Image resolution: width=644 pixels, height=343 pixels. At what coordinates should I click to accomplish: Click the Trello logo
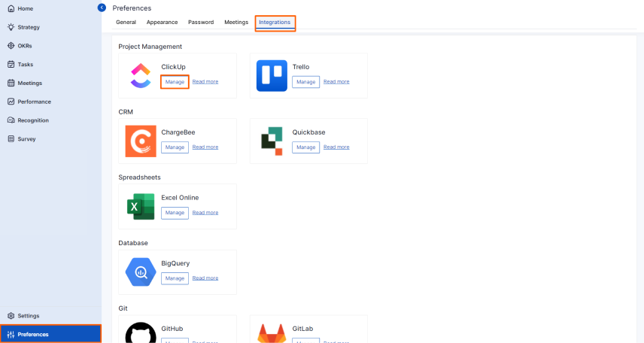(x=272, y=75)
